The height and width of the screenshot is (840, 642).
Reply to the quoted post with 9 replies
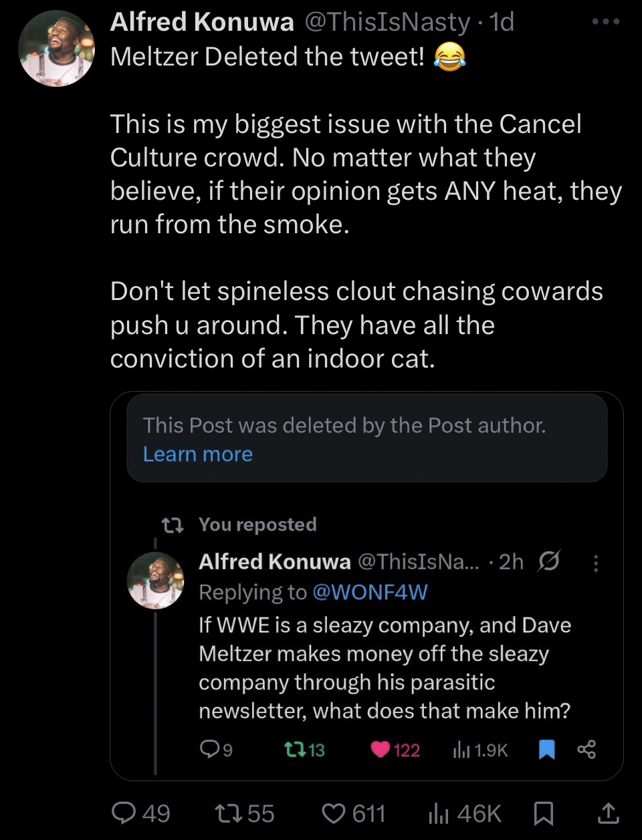tap(209, 750)
